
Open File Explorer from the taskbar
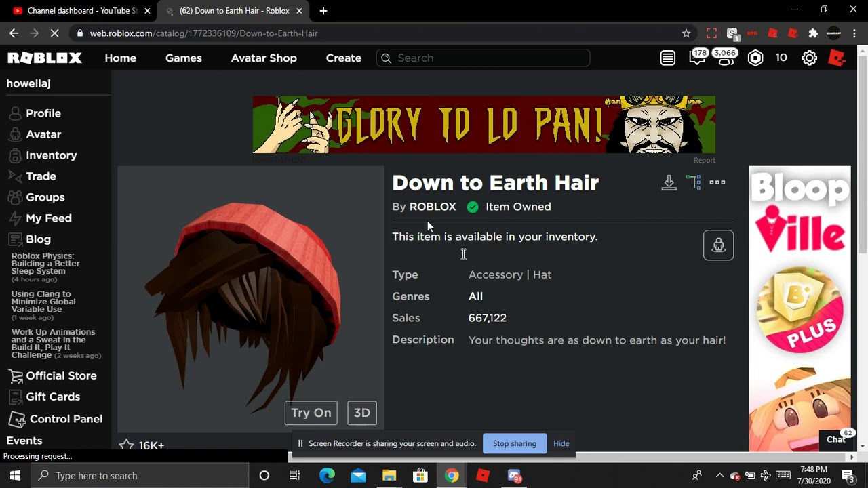click(389, 476)
